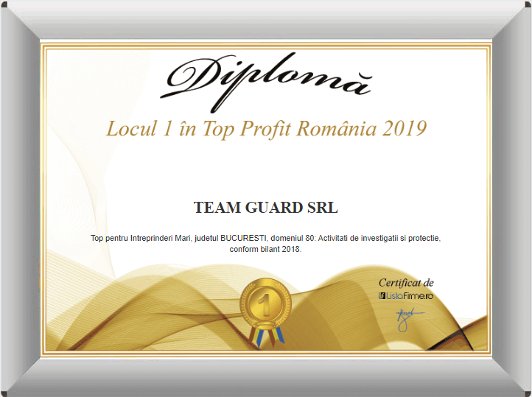Image resolution: width=532 pixels, height=397 pixels.
Task: Click the small ListaFirme square logo icon
Action: pyautogui.click(x=382, y=295)
